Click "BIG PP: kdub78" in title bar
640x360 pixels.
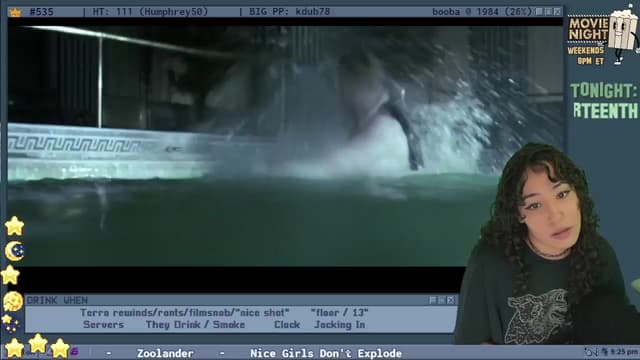(289, 12)
